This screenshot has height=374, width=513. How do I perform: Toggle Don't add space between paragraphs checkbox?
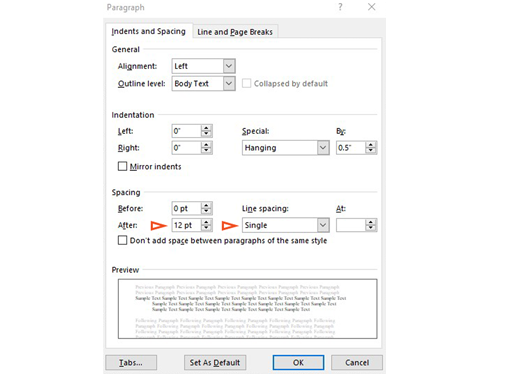(x=122, y=240)
